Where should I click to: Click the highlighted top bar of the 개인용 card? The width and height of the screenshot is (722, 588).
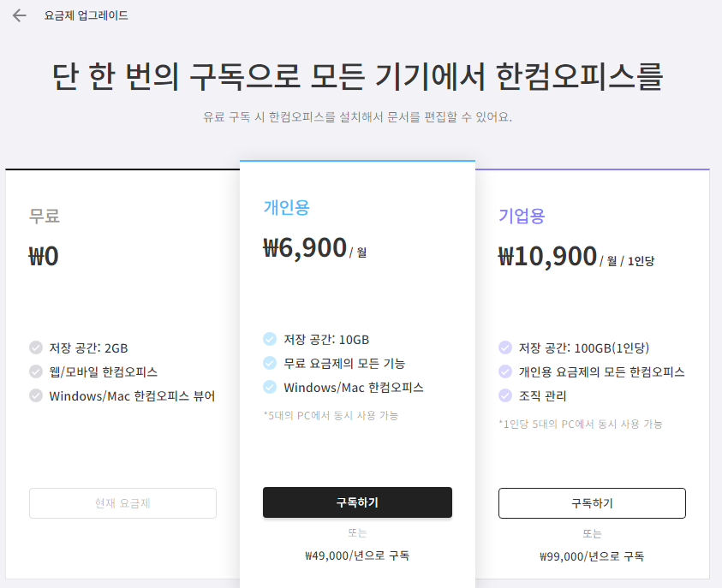pos(357,160)
